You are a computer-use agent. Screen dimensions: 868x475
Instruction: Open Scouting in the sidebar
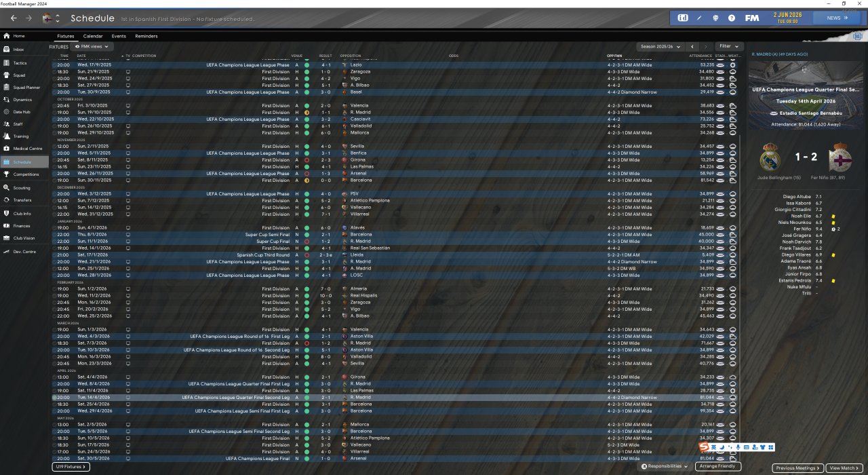[x=24, y=188]
